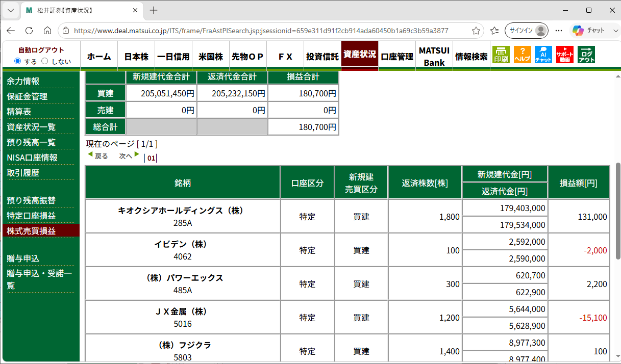Click イビデン（株） stock name
Viewport: 621px width, 364px height.
[183, 244]
